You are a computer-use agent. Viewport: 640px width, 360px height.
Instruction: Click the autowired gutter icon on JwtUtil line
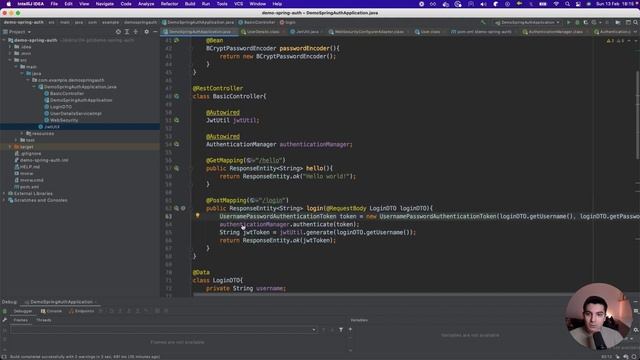pos(176,120)
